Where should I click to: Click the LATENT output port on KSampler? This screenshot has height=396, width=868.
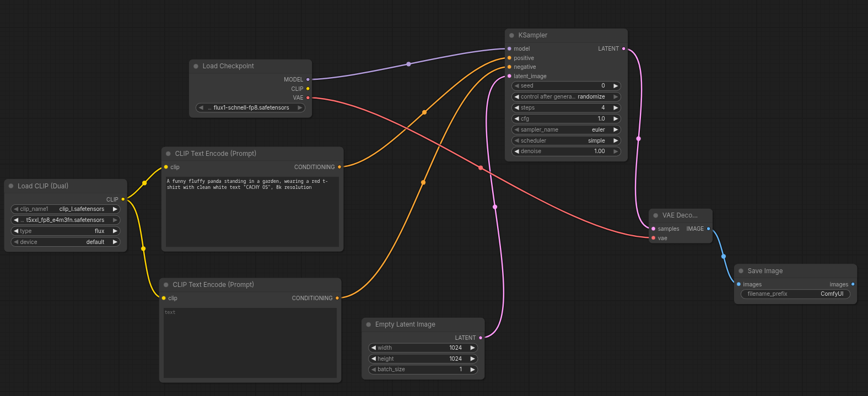coord(623,48)
